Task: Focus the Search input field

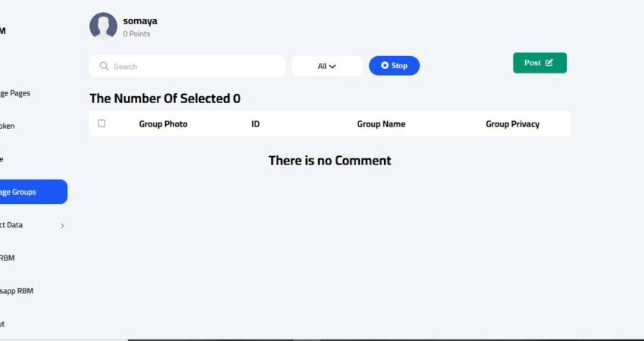Action: [x=187, y=66]
